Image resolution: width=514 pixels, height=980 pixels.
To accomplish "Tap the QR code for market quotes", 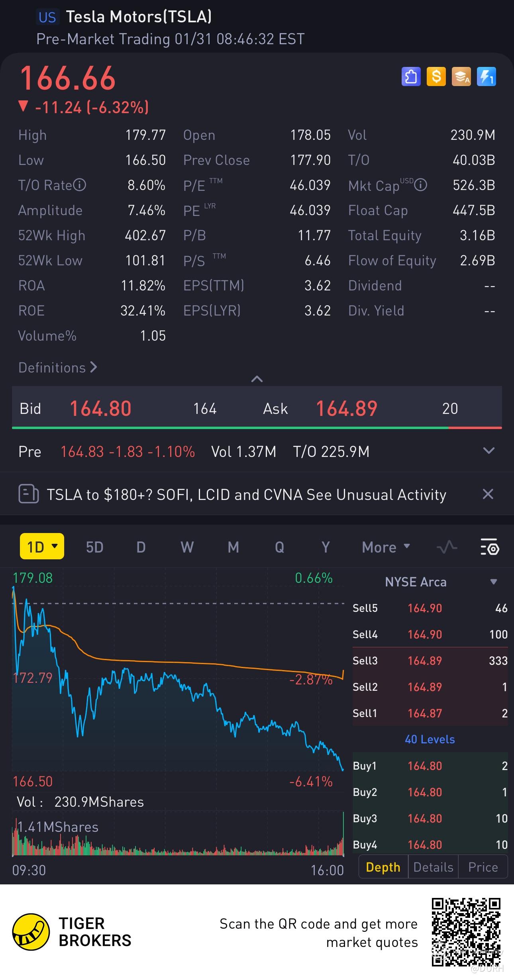I will click(x=466, y=931).
